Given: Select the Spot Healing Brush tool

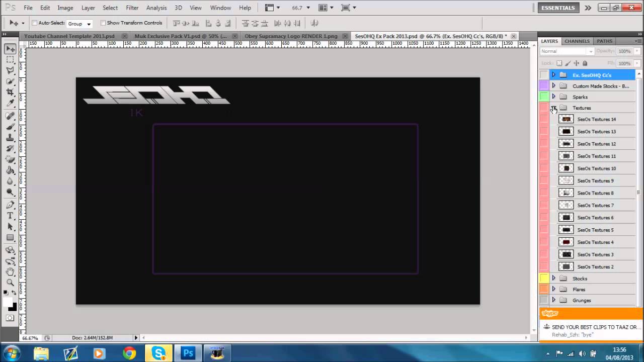Looking at the screenshot, I should 10,116.
